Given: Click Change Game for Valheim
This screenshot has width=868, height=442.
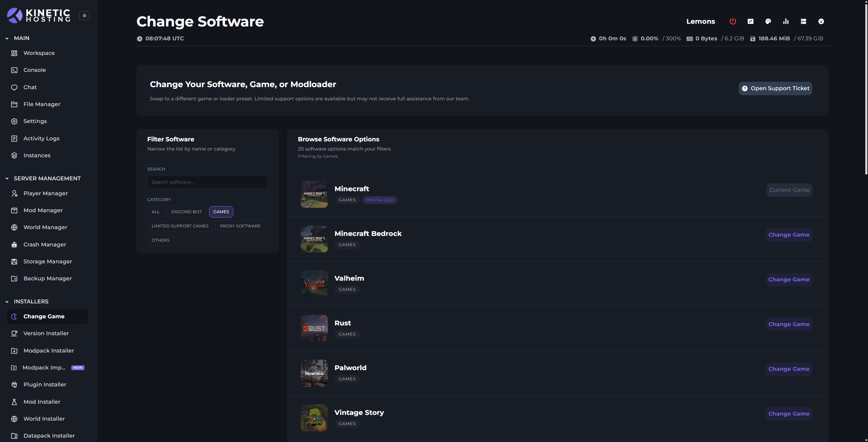Looking at the screenshot, I should pyautogui.click(x=789, y=280).
